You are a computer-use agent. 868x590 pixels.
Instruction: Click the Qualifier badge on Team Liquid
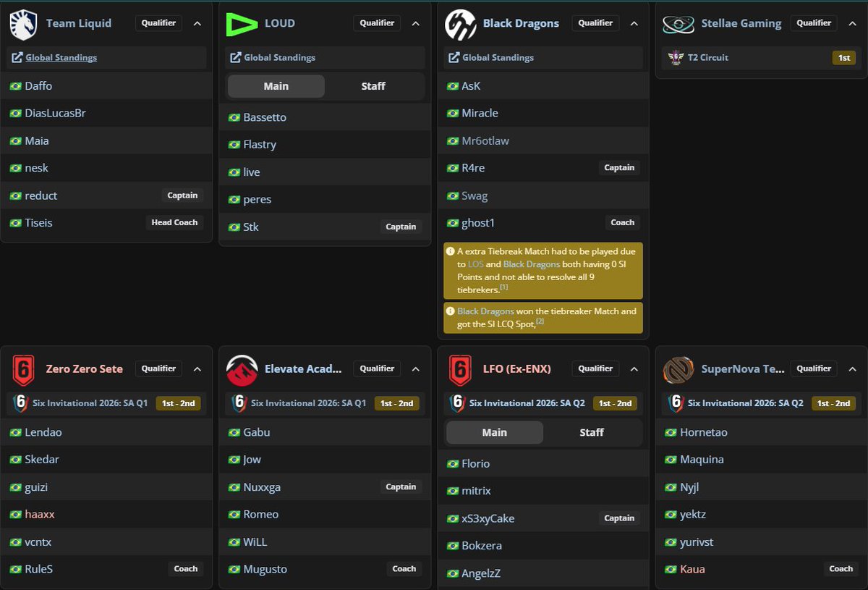[159, 23]
